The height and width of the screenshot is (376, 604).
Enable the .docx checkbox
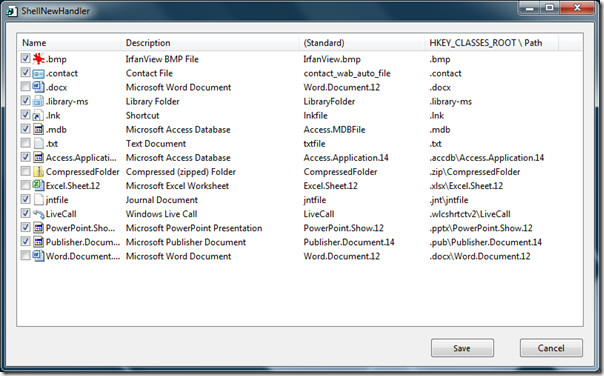[25, 86]
